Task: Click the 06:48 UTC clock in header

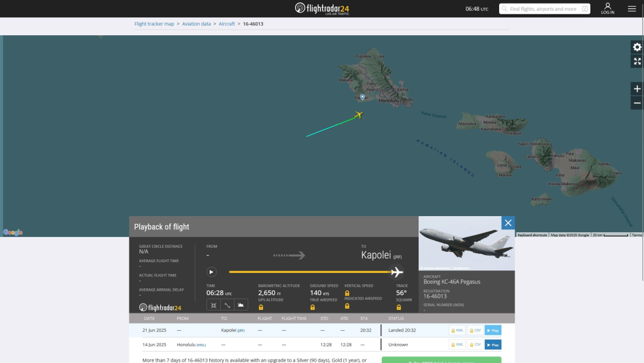Action: pyautogui.click(x=477, y=8)
